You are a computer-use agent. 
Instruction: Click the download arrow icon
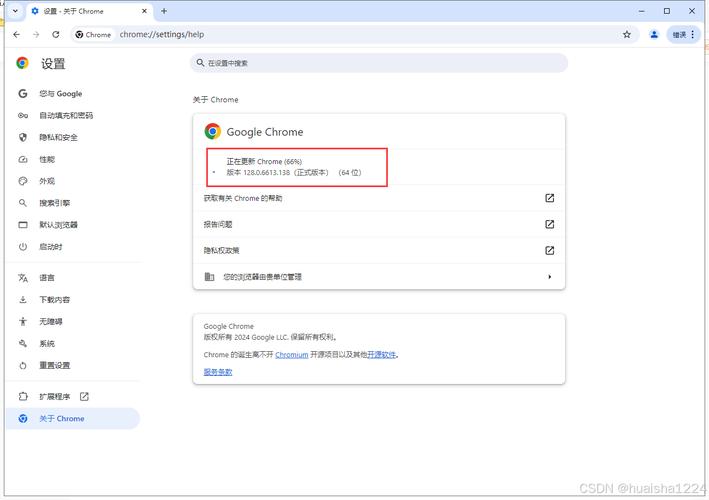(x=23, y=299)
